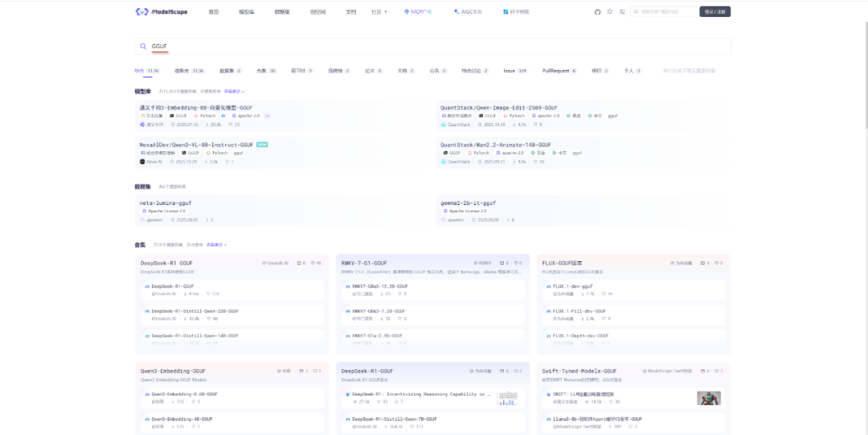The image size is (868, 435).
Task: Open the RWKV-7-G1-GGUF collection title
Action: pyautogui.click(x=364, y=263)
